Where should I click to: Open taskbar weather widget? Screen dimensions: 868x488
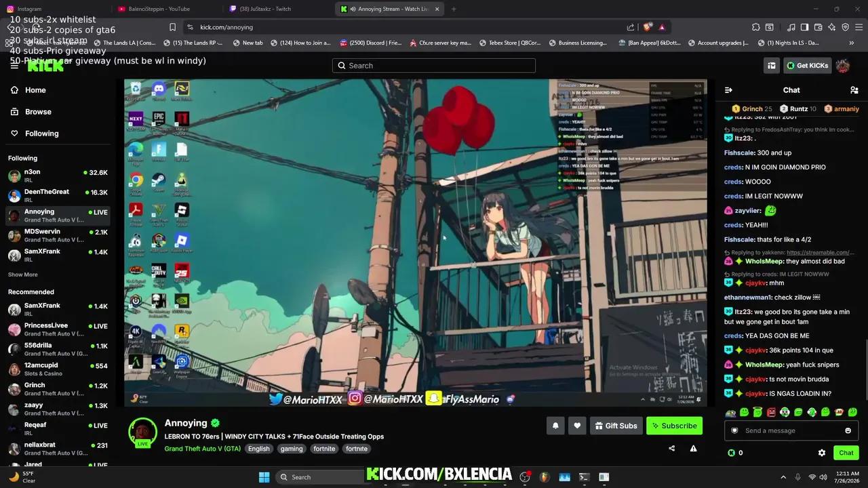click(22, 477)
